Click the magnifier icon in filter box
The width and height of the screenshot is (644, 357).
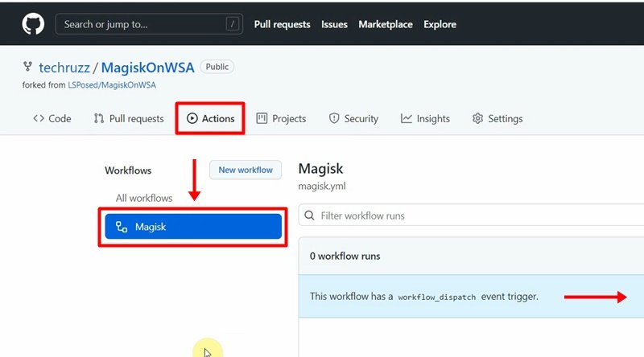pyautogui.click(x=310, y=215)
